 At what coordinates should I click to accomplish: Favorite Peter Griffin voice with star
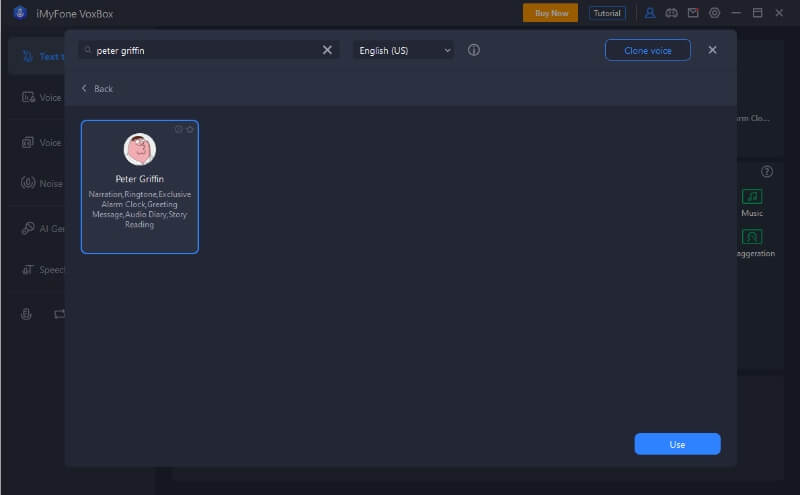(190, 129)
